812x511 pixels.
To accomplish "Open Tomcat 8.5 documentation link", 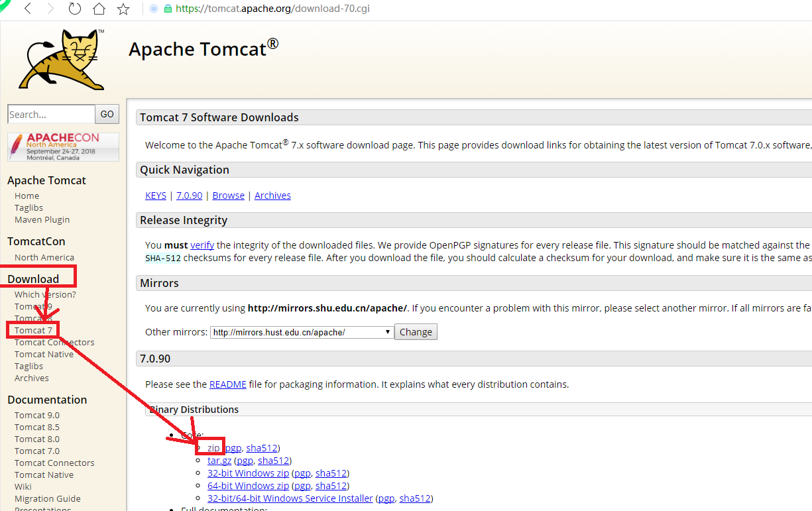I will pyautogui.click(x=37, y=427).
